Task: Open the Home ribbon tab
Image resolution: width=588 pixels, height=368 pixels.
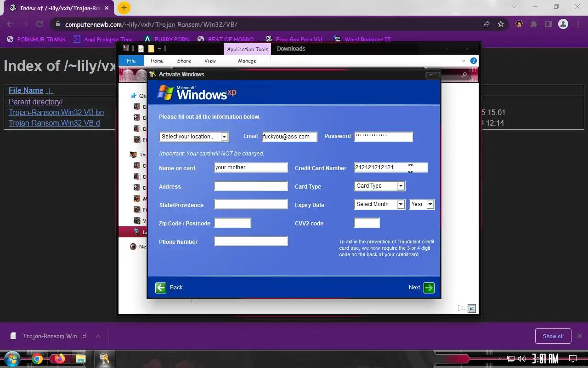Action: click(157, 61)
